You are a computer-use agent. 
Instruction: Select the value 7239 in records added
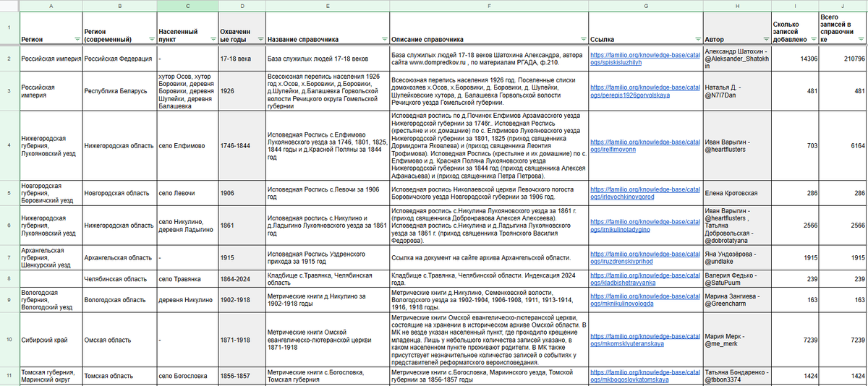coord(793,340)
